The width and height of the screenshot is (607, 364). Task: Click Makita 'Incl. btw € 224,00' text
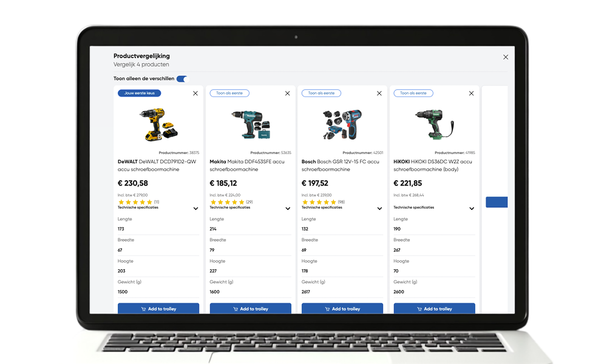(225, 195)
